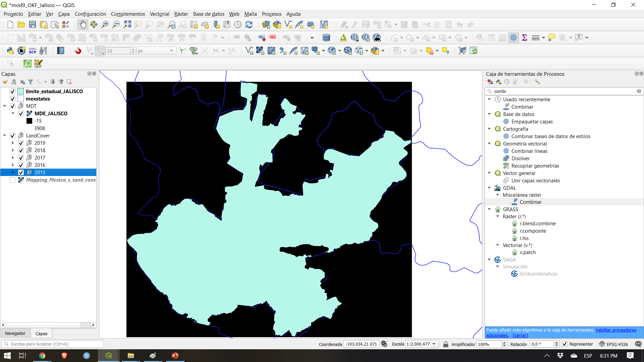The image size is (644, 362).
Task: Click the toggle extents coordinate icon
Action: [x=384, y=344]
